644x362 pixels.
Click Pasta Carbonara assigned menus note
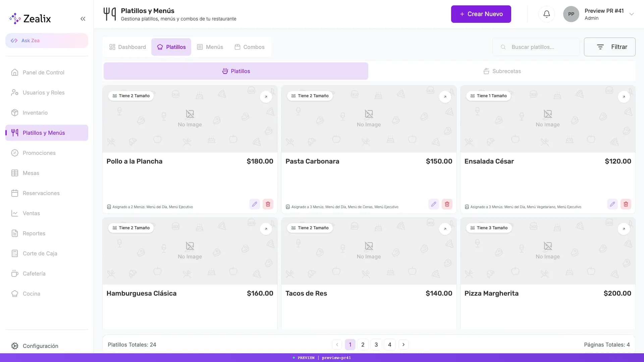[342, 207]
